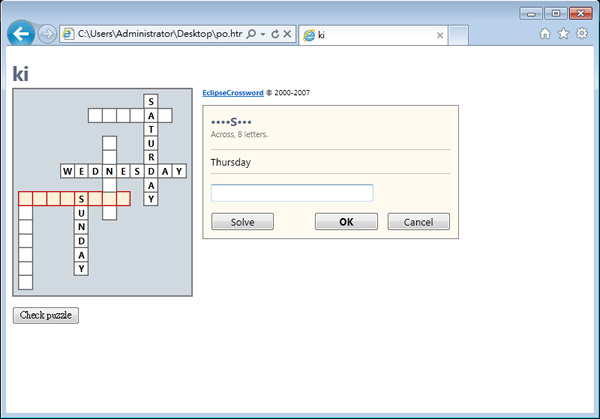This screenshot has height=419, width=600.
Task: Close the browser window
Action: pos(581,13)
